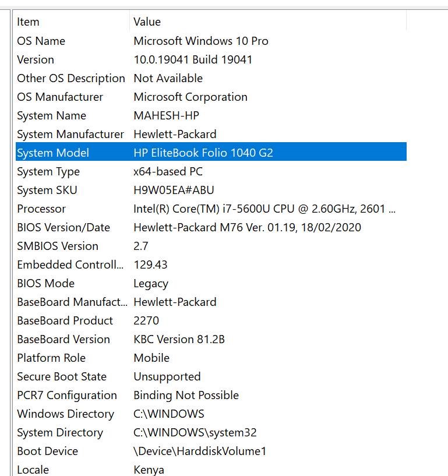This screenshot has width=448, height=476.
Task: Click the H9W05EA#ABU value
Action: (x=174, y=191)
